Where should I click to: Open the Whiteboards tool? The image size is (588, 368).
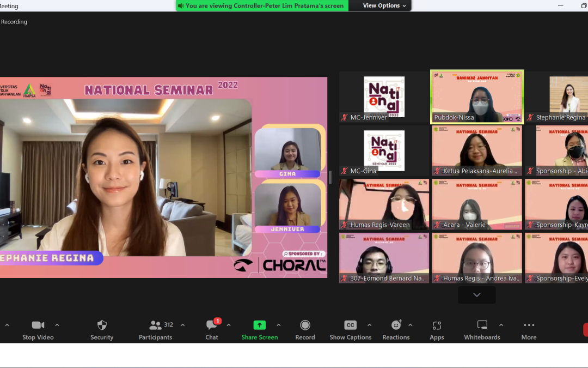tap(482, 325)
